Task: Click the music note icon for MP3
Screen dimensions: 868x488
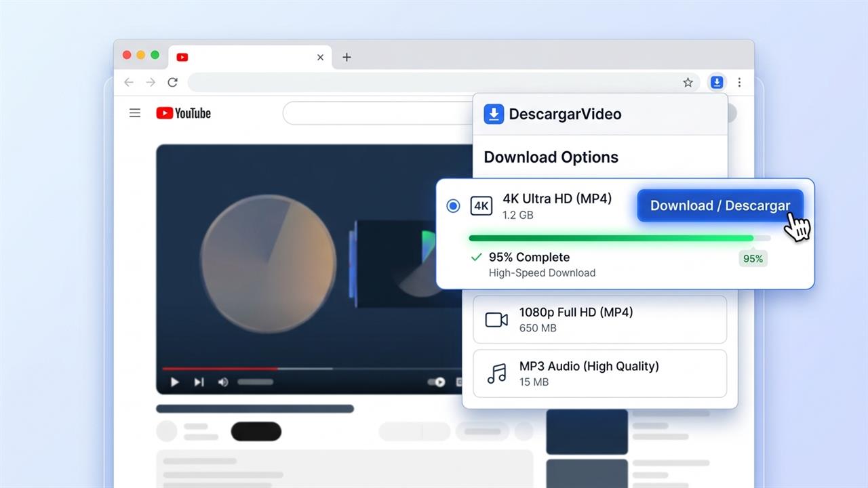Action: [497, 374]
